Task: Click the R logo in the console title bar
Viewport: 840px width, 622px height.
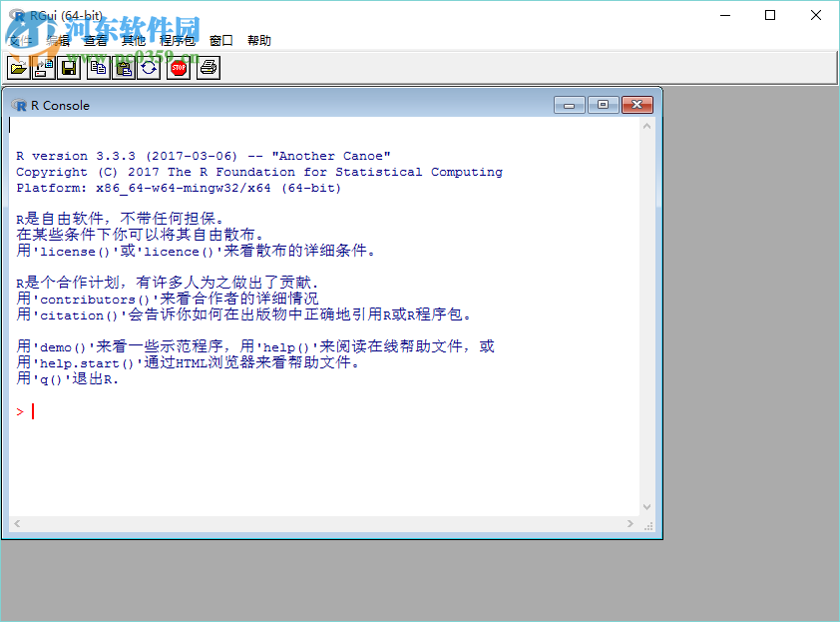Action: point(19,105)
